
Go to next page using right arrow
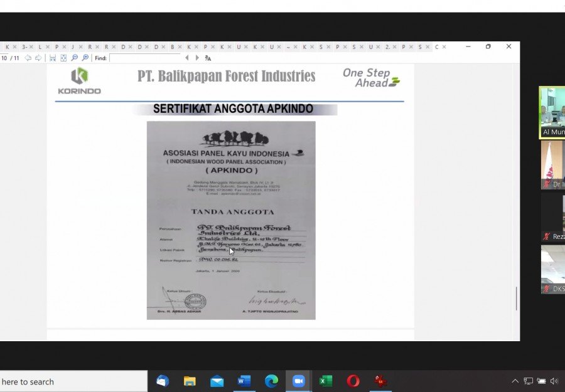(x=38, y=58)
